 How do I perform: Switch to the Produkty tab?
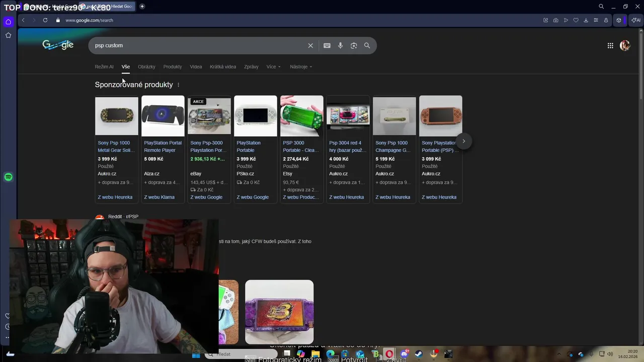pos(173,67)
